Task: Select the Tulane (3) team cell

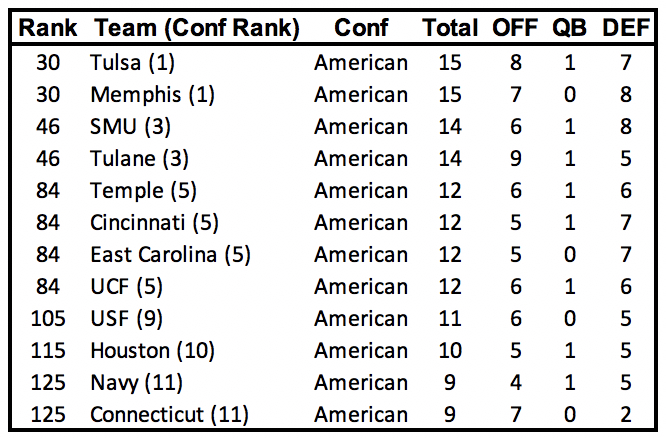Action: pos(139,159)
